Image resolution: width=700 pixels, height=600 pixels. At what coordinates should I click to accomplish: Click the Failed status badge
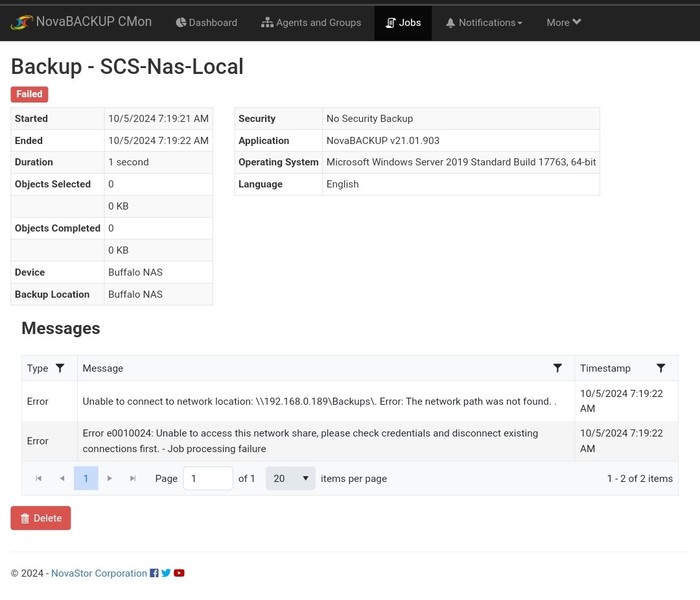(29, 94)
